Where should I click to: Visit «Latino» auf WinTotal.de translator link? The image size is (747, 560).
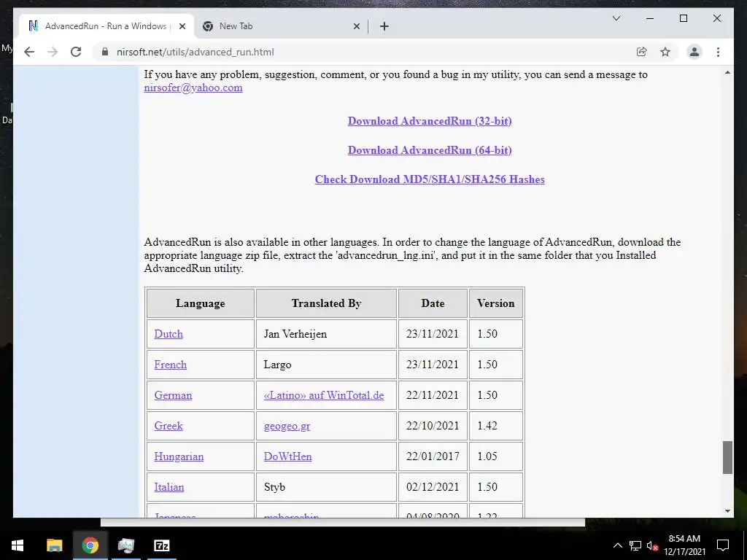point(324,395)
